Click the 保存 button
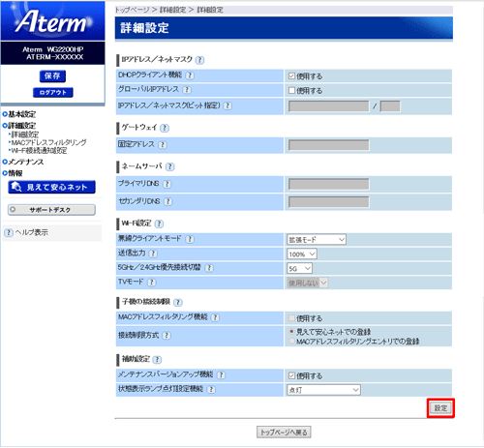Viewport: 484px width, 448px height. click(52, 76)
